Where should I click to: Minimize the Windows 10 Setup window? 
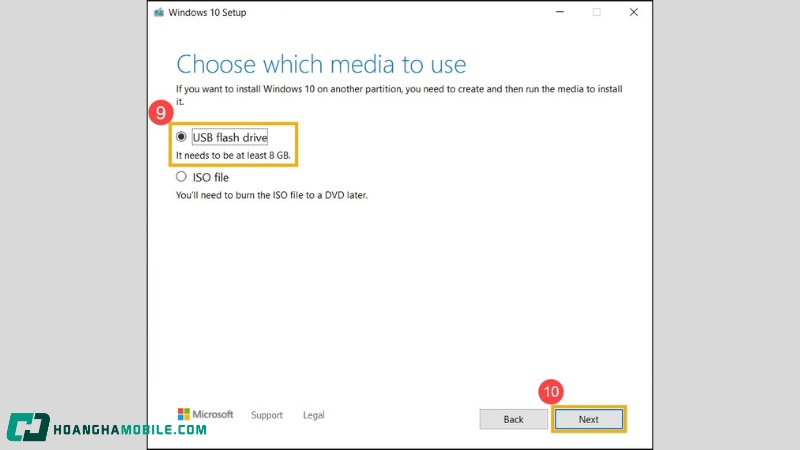click(x=560, y=12)
